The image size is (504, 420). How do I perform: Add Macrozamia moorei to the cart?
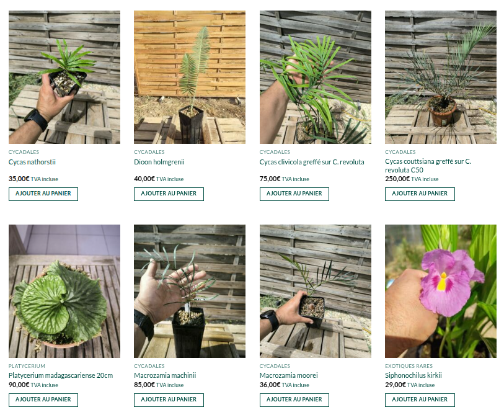294,400
